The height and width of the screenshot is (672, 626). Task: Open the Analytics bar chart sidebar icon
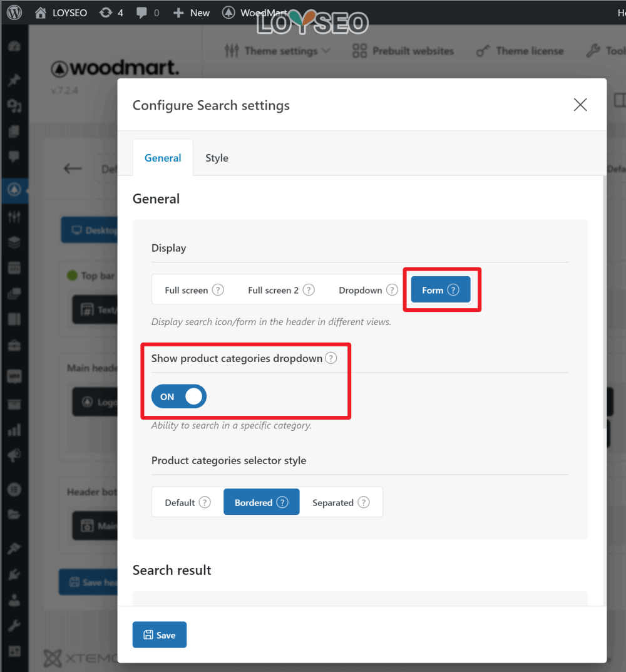coord(14,430)
